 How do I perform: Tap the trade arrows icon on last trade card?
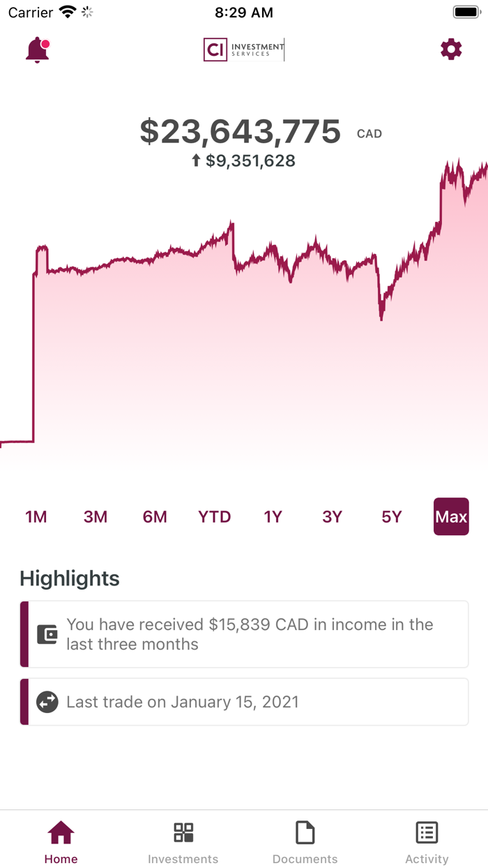point(47,702)
